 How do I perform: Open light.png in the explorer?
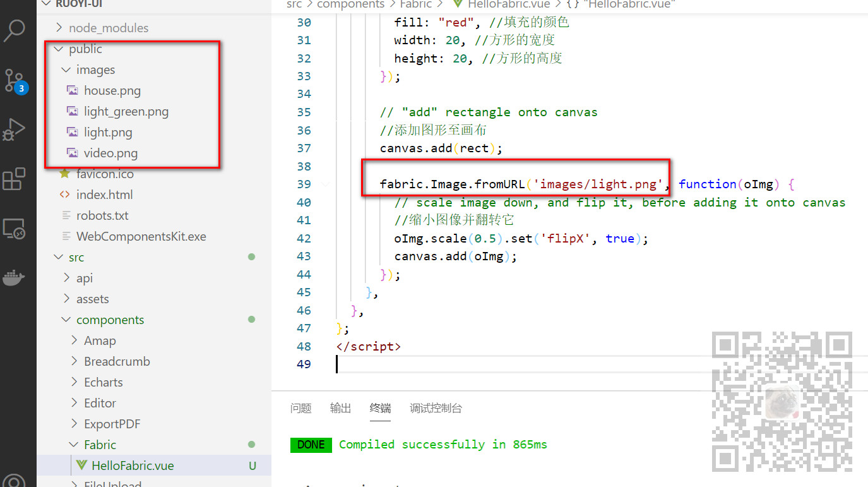108,132
